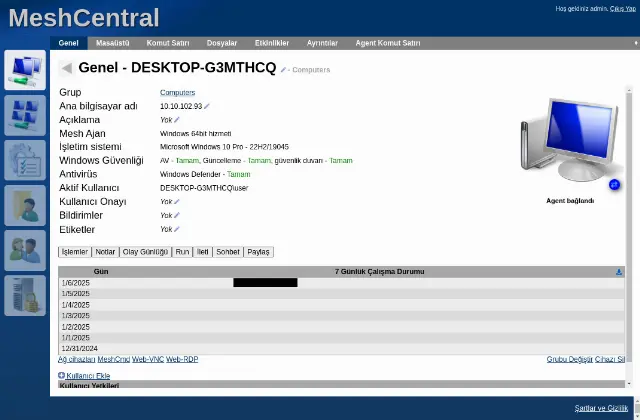Click the MeshCentral title logo
This screenshot has height=420, width=640.
(x=84, y=18)
